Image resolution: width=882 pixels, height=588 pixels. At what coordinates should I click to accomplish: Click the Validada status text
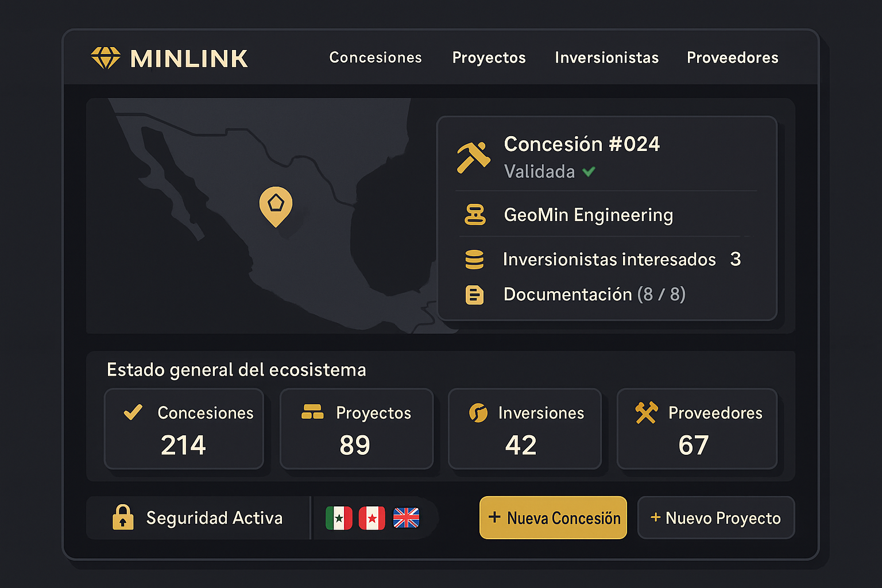tap(539, 171)
